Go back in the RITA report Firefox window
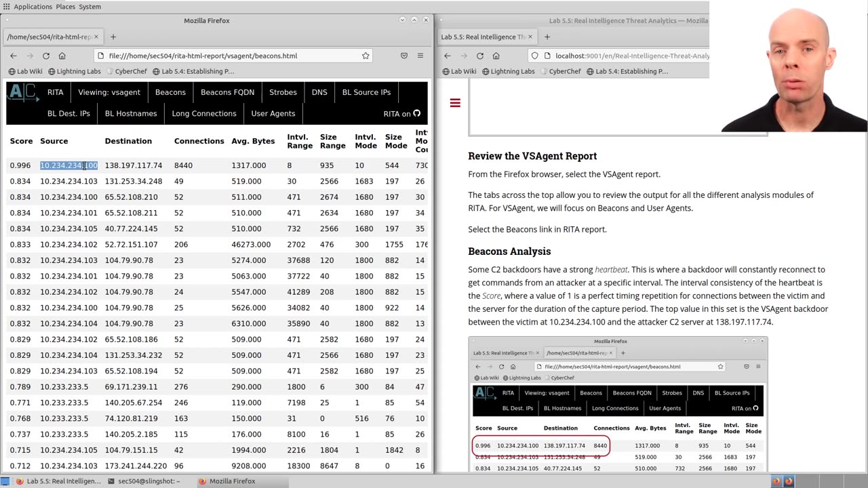Screen dimensions: 868x488 tap(14, 56)
